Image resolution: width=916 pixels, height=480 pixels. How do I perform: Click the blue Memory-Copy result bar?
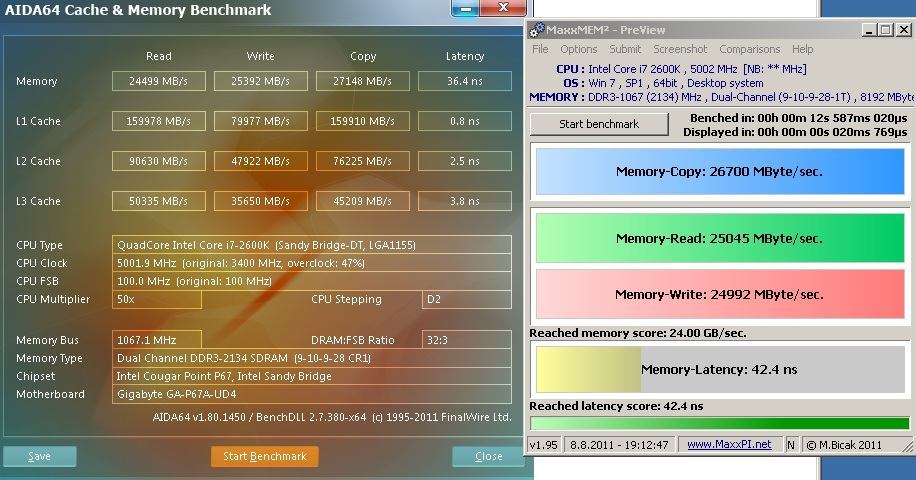pyautogui.click(x=720, y=172)
